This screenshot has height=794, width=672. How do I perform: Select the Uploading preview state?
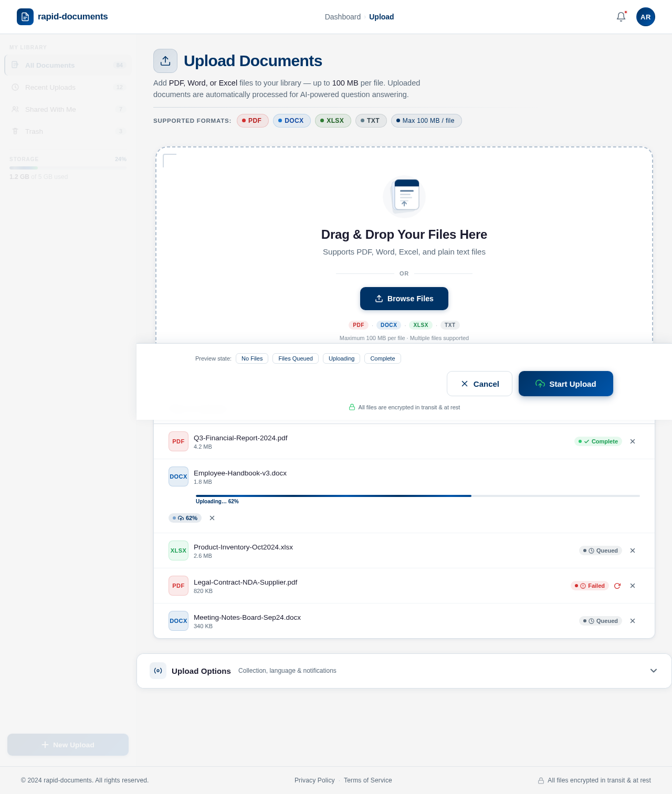341,358
